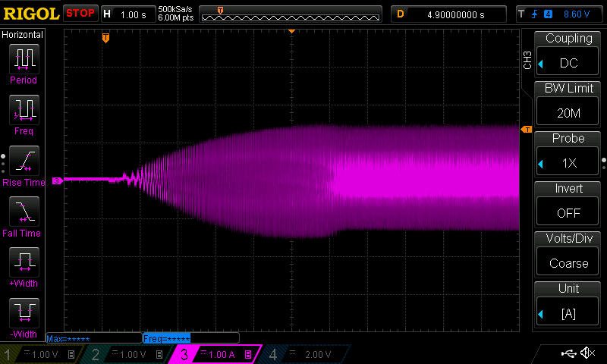Select the Freq measurement icon
The image size is (607, 364).
pyautogui.click(x=24, y=110)
